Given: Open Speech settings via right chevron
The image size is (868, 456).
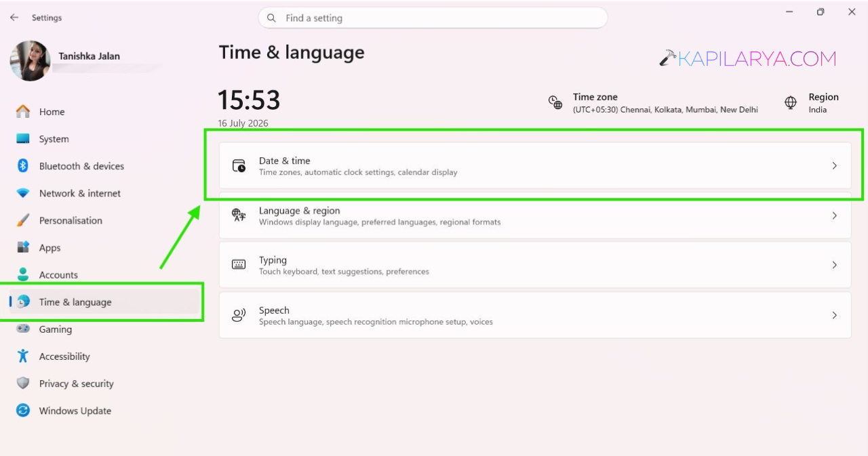Looking at the screenshot, I should [835, 315].
